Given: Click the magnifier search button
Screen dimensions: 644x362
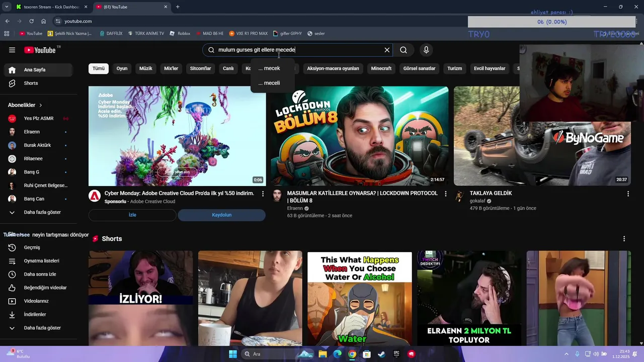Looking at the screenshot, I should 404,50.
